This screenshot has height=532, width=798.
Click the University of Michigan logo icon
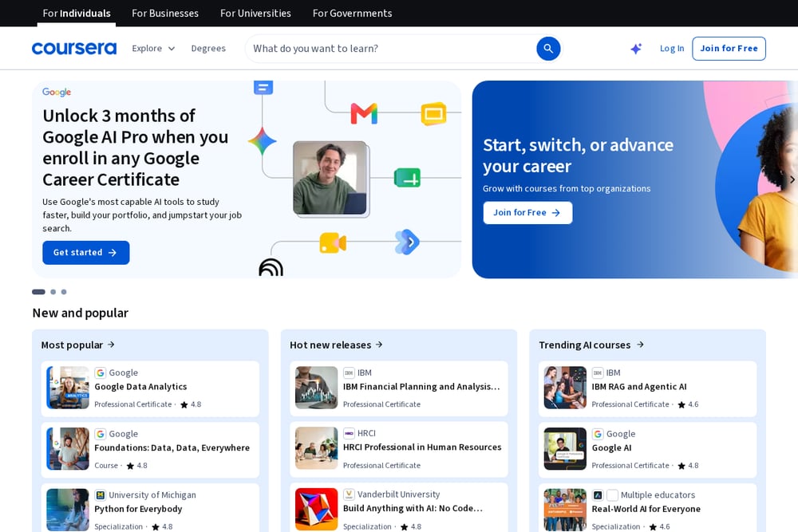[x=101, y=495]
